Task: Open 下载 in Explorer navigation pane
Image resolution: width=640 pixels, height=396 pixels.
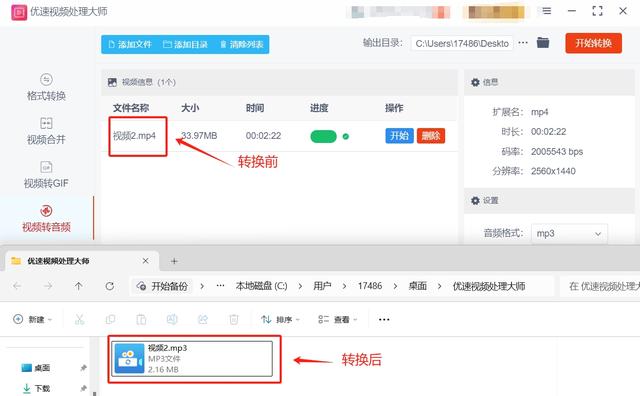Action: click(x=36, y=388)
